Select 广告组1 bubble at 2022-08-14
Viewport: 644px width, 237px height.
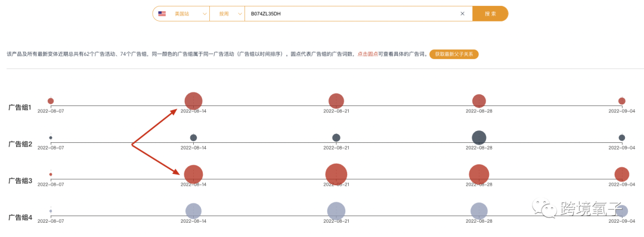[193, 101]
